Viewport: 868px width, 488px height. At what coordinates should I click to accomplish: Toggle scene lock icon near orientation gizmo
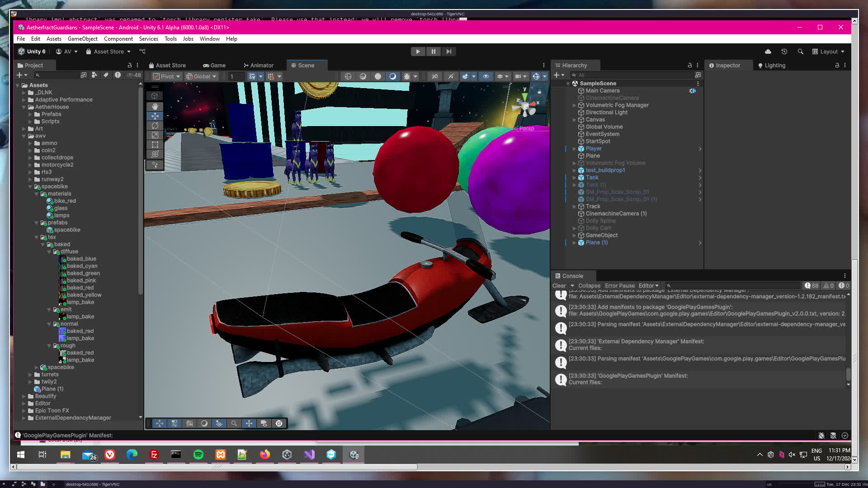[539, 92]
